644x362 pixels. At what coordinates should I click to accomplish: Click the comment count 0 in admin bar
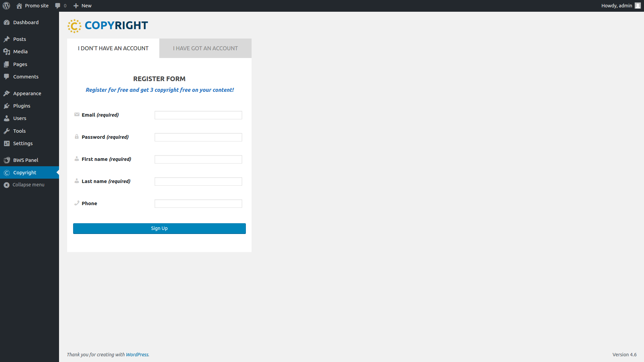coord(65,6)
